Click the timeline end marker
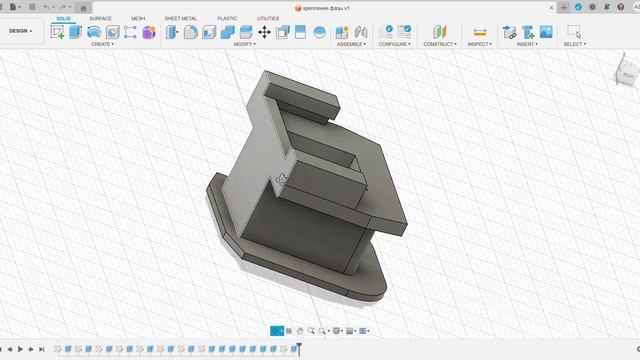 299,349
